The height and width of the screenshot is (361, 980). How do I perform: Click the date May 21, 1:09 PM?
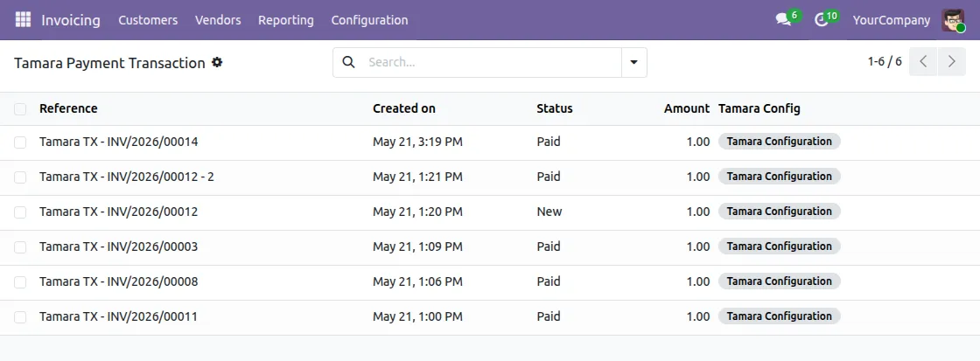point(417,246)
